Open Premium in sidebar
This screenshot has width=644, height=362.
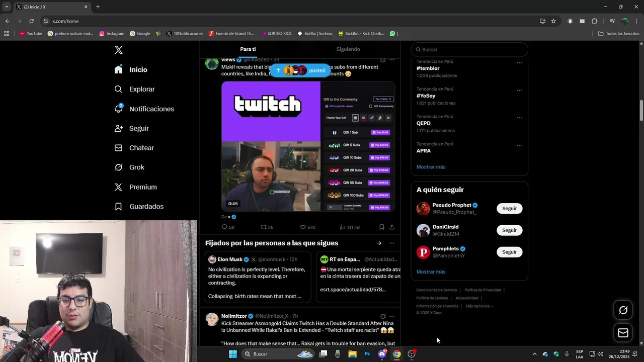click(x=135, y=187)
